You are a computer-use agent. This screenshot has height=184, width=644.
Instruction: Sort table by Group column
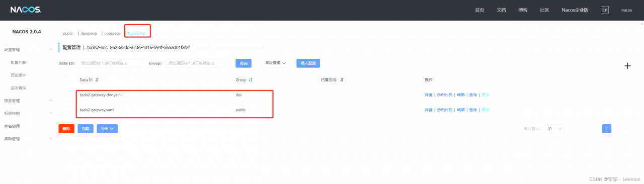250,79
